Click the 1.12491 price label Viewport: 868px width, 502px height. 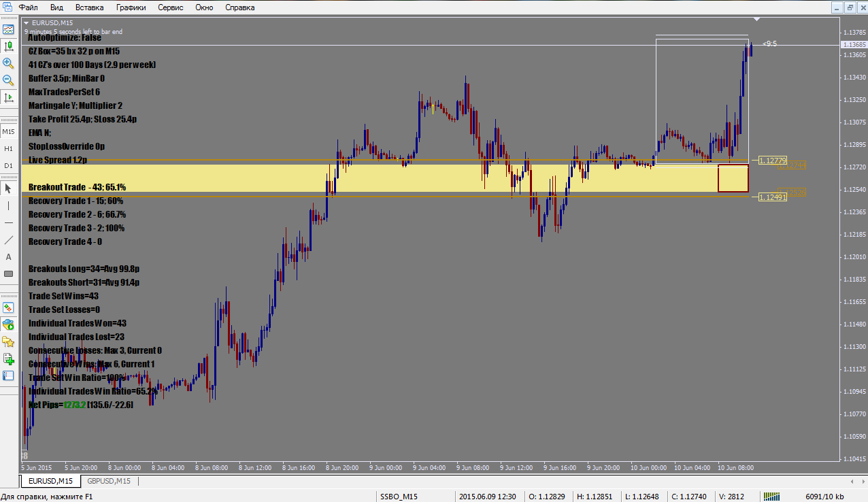click(773, 197)
